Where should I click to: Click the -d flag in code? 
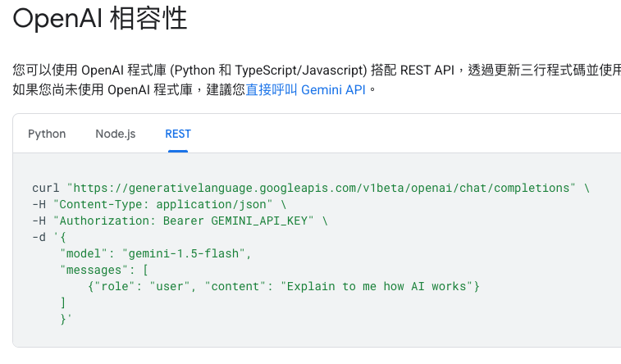(x=39, y=238)
